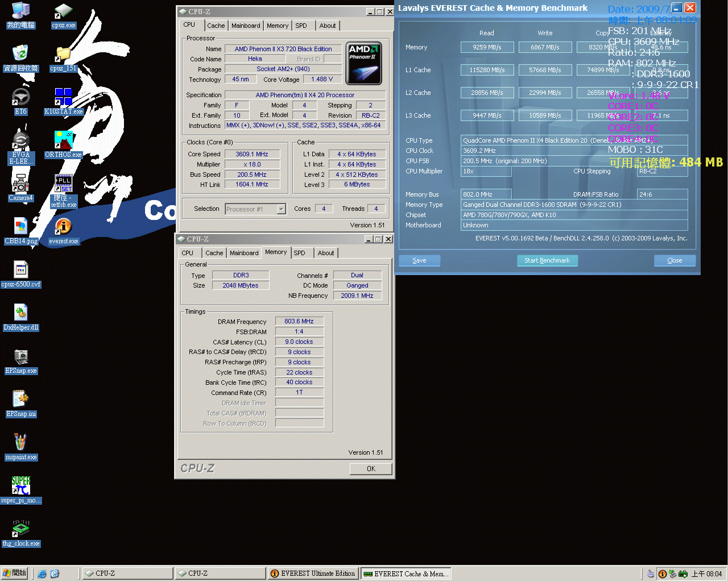Click the Cycle Time 22 clocks value
Viewport: 728px width, 582px height.
[x=299, y=372]
